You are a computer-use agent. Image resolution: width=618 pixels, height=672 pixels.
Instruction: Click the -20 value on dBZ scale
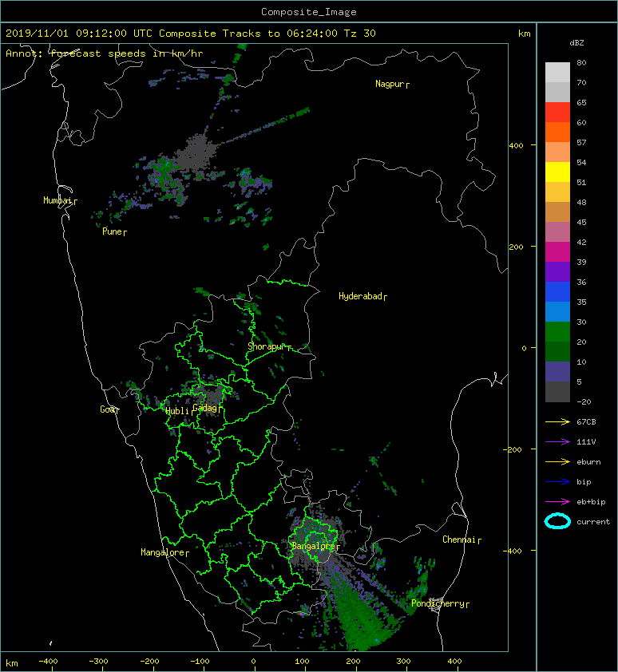(584, 402)
